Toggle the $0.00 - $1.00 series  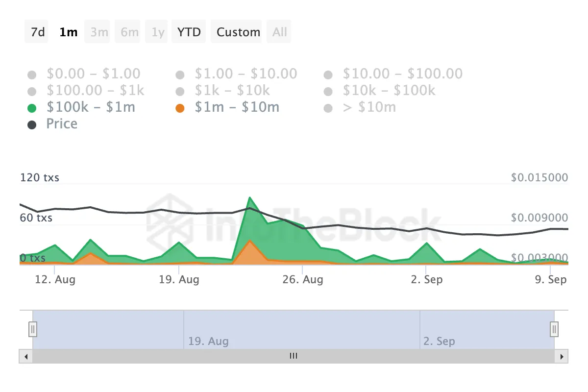[84, 74]
